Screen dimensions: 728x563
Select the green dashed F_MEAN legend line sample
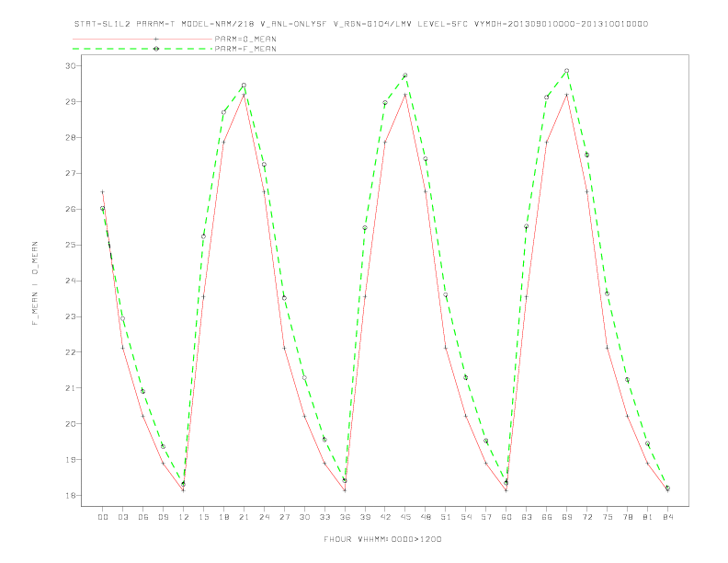coord(142,49)
